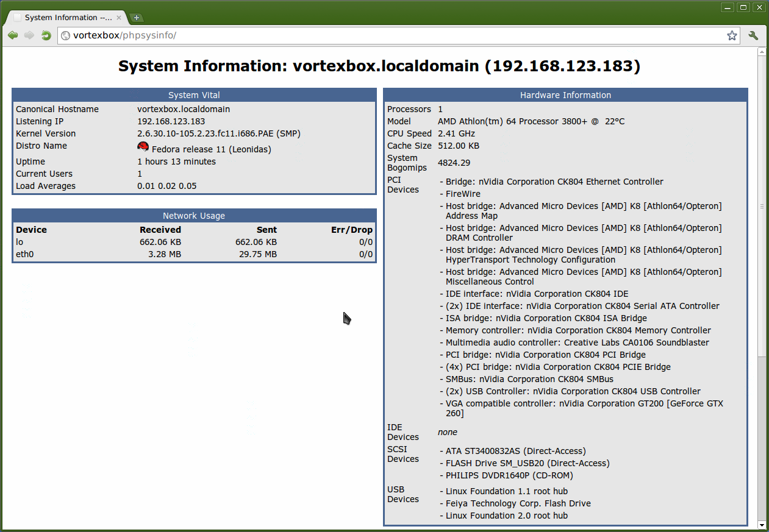Maximize the browser window

tap(743, 7)
